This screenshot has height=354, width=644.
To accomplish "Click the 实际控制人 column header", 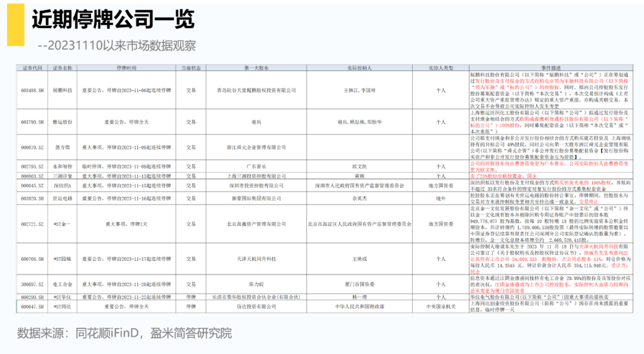I will point(360,68).
